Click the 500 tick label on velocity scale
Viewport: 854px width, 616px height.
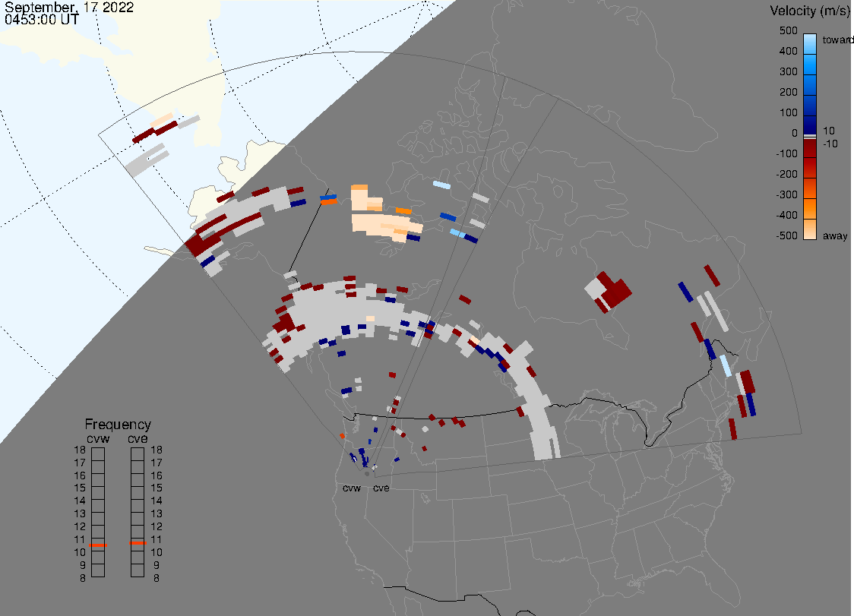click(x=788, y=30)
